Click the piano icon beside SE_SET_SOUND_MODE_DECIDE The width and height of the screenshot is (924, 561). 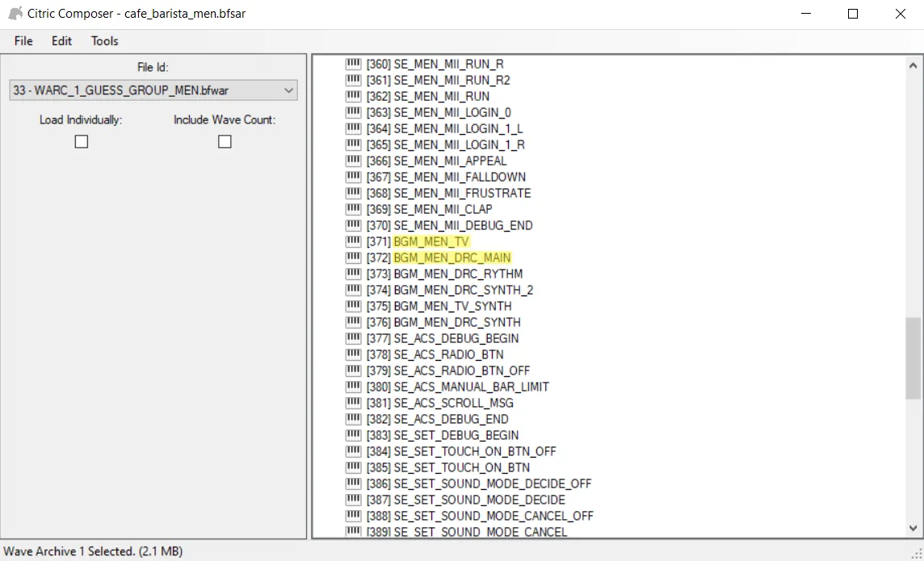pos(353,500)
